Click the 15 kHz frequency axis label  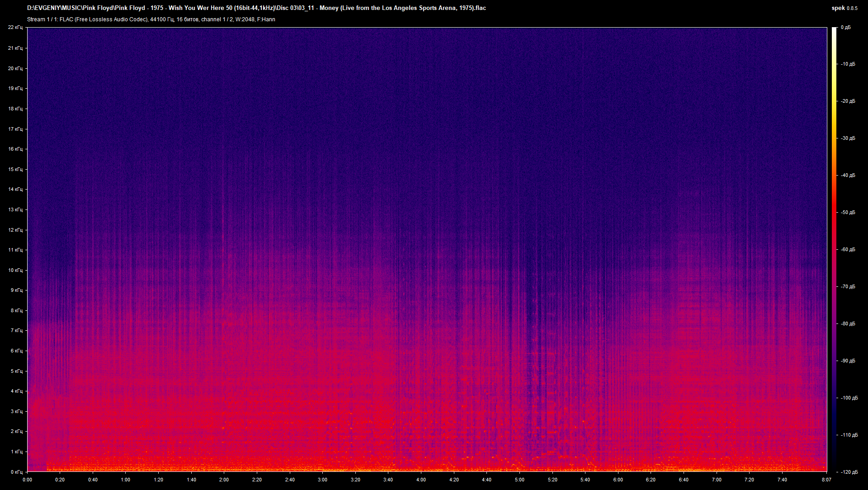click(15, 169)
